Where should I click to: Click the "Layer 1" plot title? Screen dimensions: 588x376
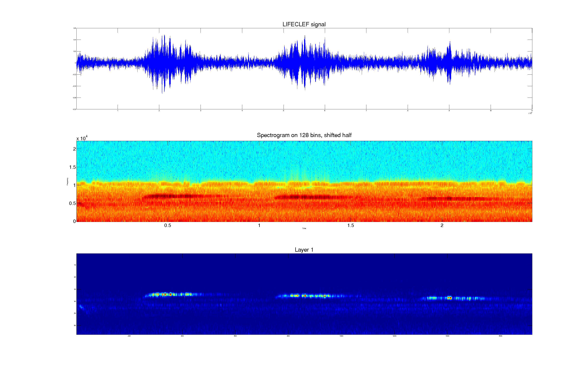[304, 250]
